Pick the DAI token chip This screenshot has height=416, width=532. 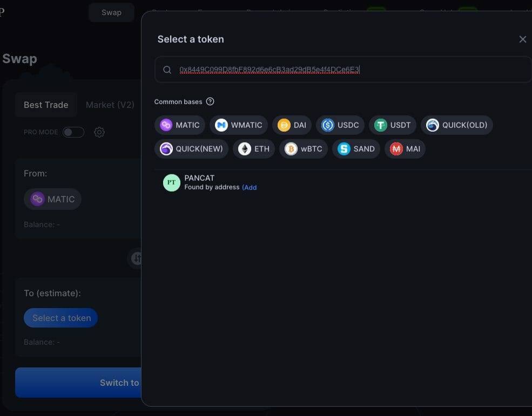pyautogui.click(x=292, y=125)
